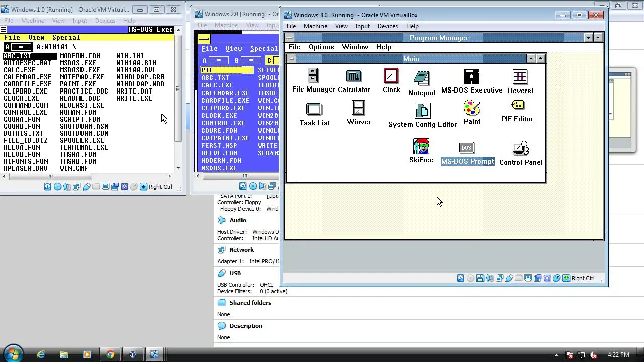The width and height of the screenshot is (644, 362).
Task: Open the View menu in Windows 2.0 MS-DOS Executive
Action: tap(233, 49)
